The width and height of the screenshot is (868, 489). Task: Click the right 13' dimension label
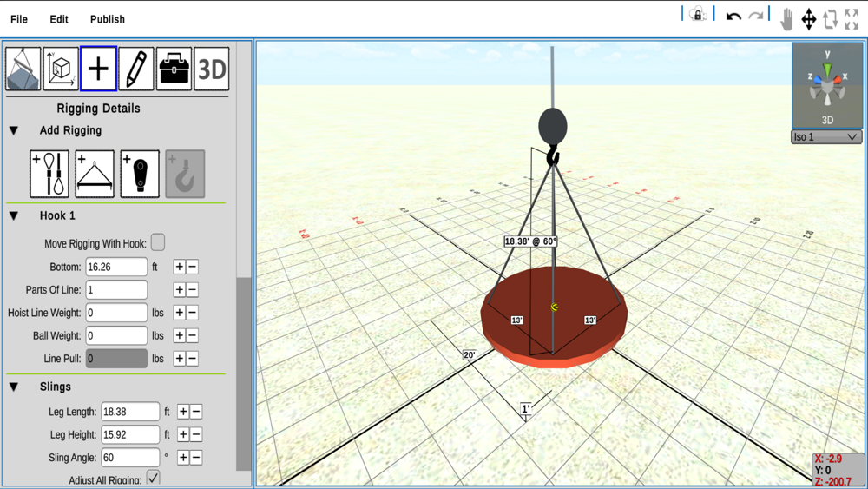590,320
